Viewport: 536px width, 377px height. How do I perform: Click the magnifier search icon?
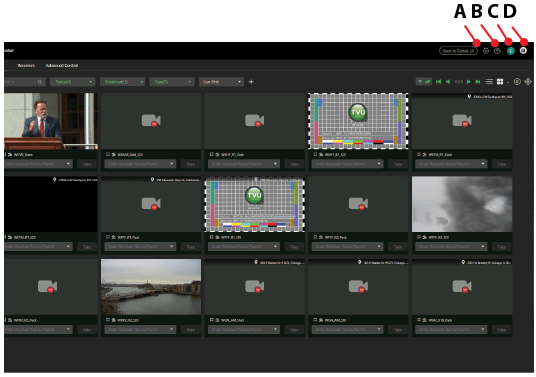coord(40,82)
